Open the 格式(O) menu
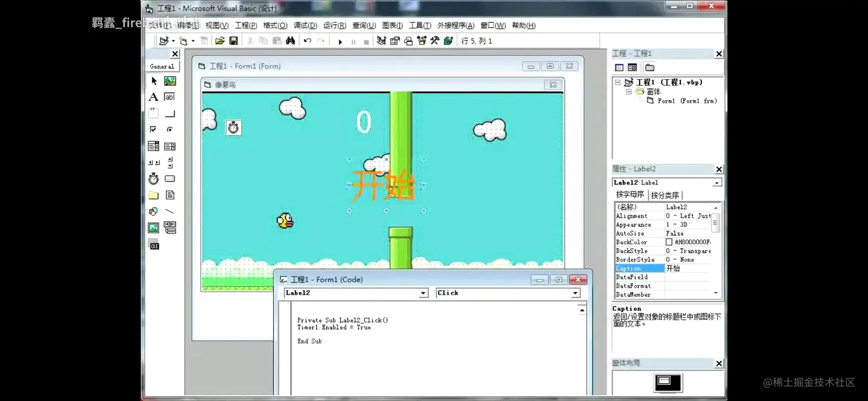Screen dimensions: 868x401 pos(275,25)
